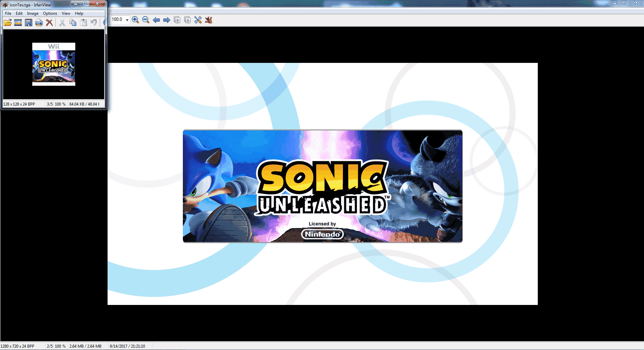Paste from the clipboard with the paste icon
The image size is (644, 350).
coord(83,23)
